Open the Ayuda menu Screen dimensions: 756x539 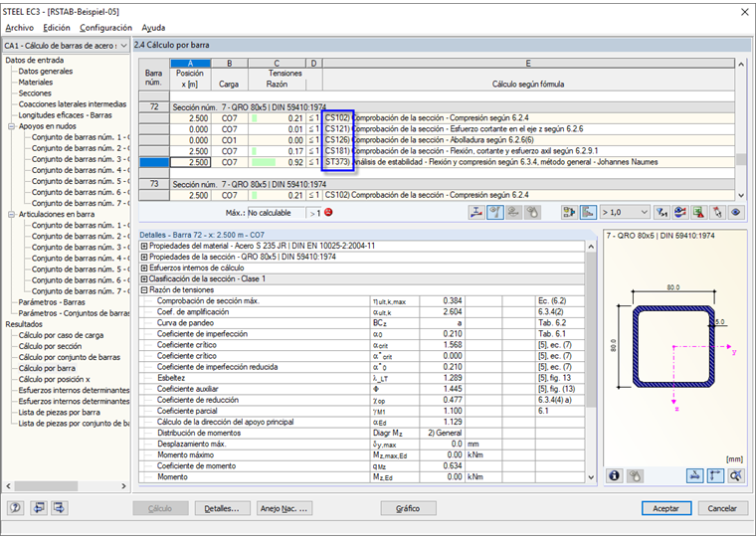[153, 28]
